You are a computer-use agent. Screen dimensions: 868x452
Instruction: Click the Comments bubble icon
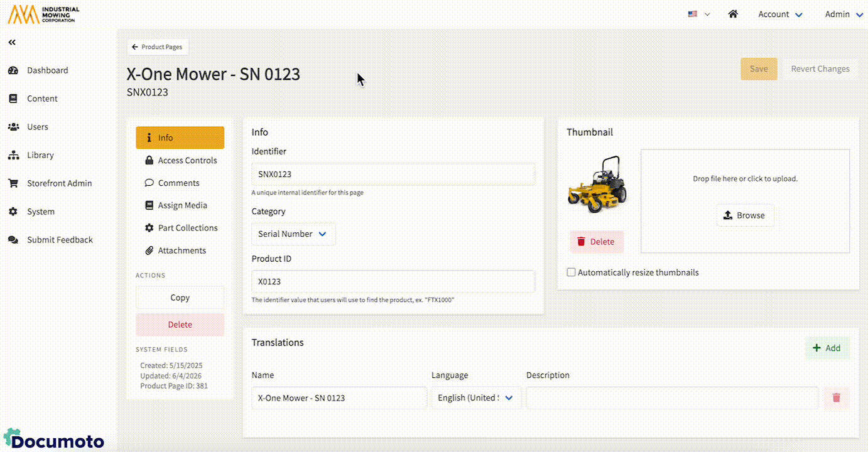[149, 183]
